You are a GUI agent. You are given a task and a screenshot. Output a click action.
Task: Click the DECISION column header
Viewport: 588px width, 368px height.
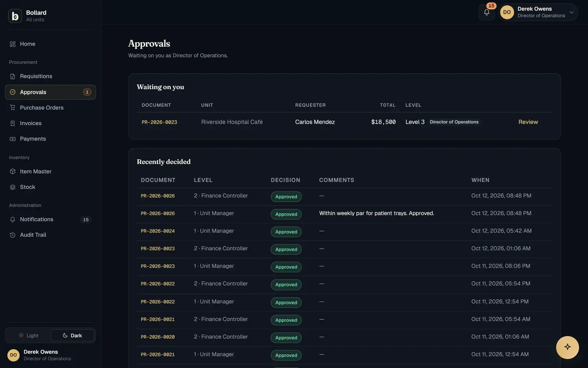point(286,180)
